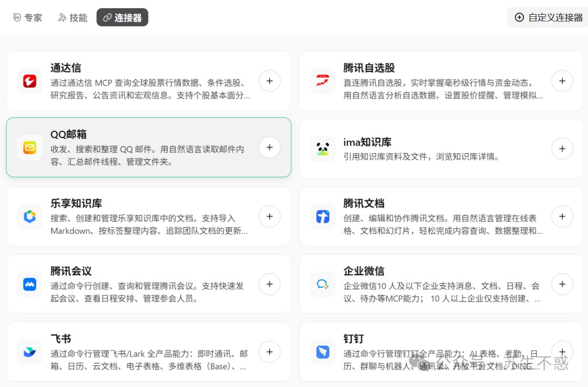Click the 腾讯会议 blue icon
The image size is (588, 387).
point(29,284)
